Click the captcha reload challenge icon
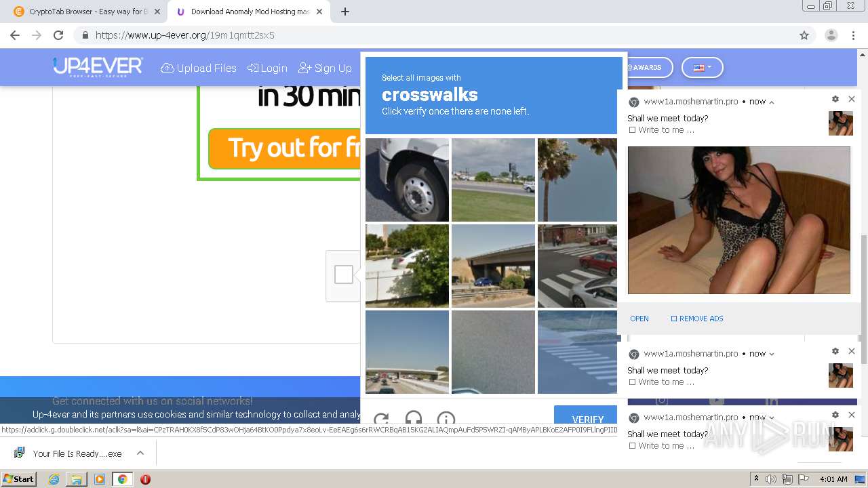Viewport: 868px width, 488px height. (381, 419)
